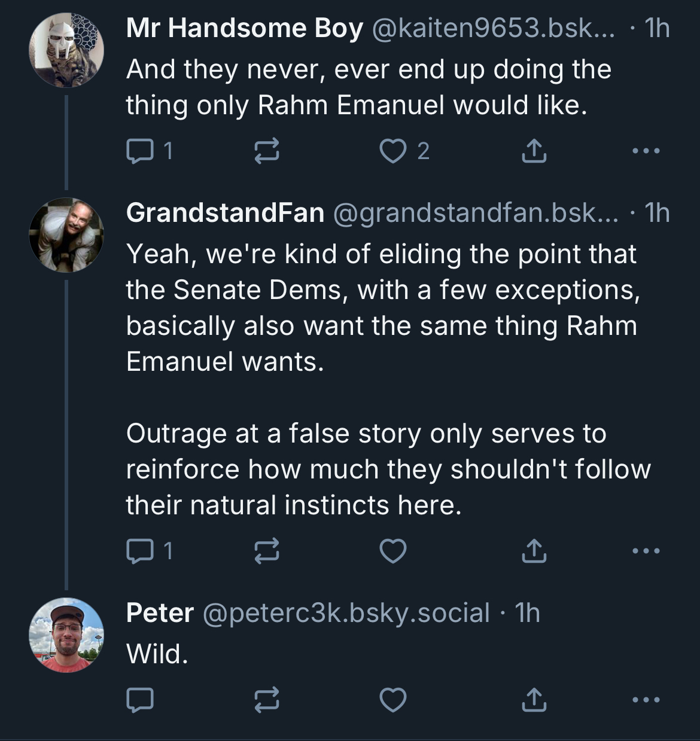Open more options for Peter's post
Screen dimensions: 700x741
click(x=647, y=699)
